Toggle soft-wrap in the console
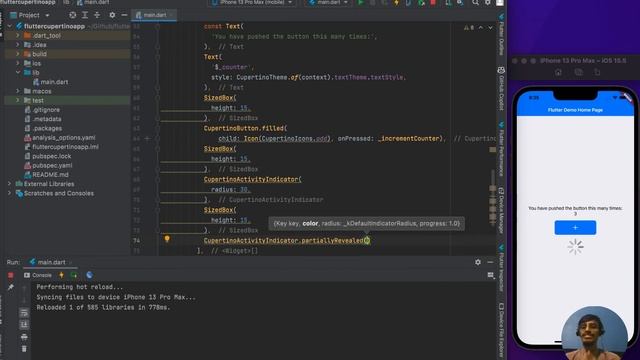The height and width of the screenshot is (360, 640). click(x=24, y=313)
